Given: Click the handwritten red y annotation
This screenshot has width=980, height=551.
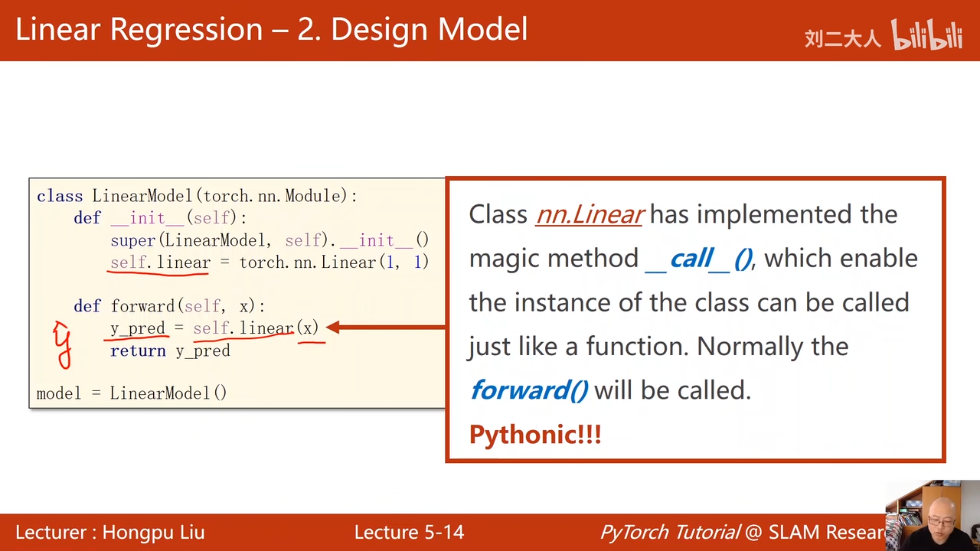Looking at the screenshot, I should point(62,344).
